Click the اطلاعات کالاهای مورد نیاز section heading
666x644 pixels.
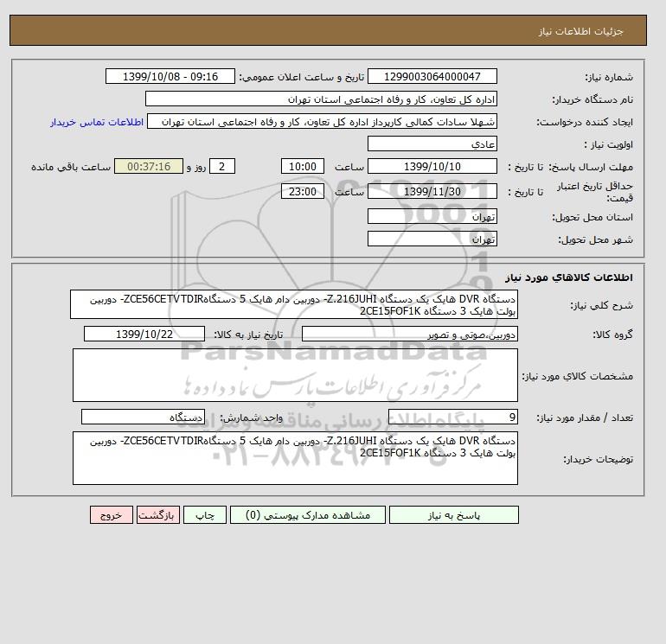(569, 277)
